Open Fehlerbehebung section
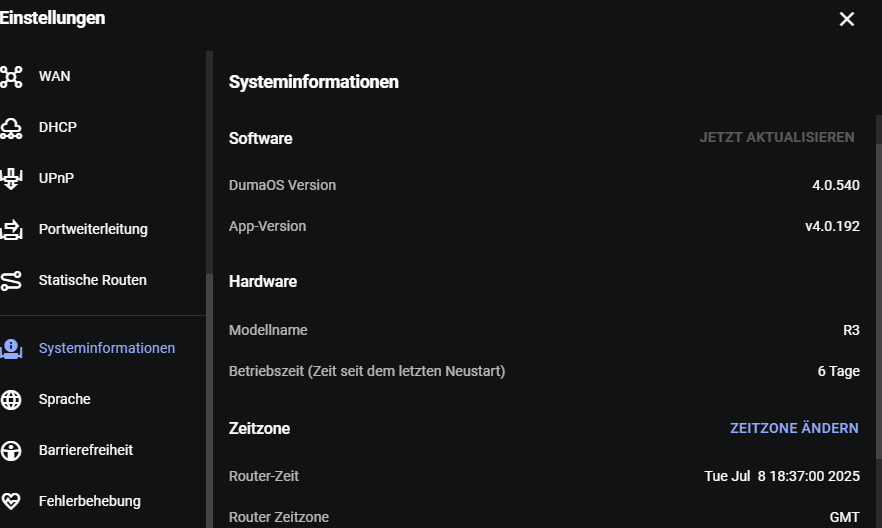This screenshot has height=528, width=882. [90, 502]
